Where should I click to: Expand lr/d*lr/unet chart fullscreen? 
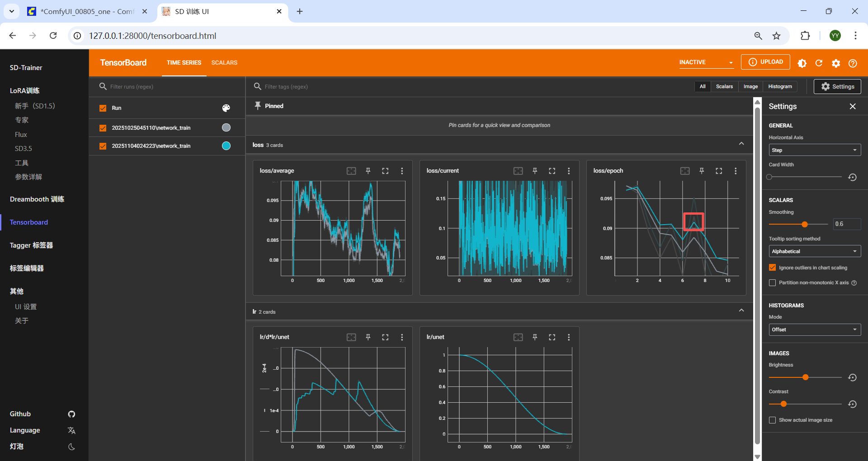pyautogui.click(x=385, y=337)
